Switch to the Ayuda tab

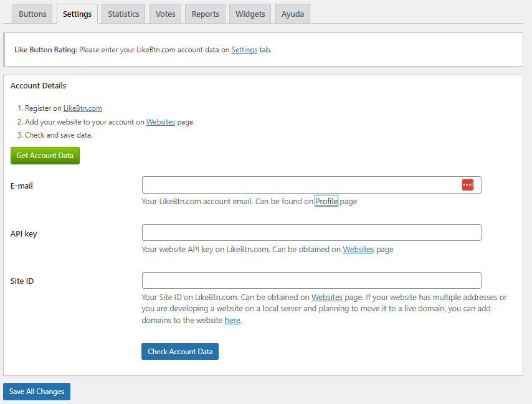[x=292, y=14]
